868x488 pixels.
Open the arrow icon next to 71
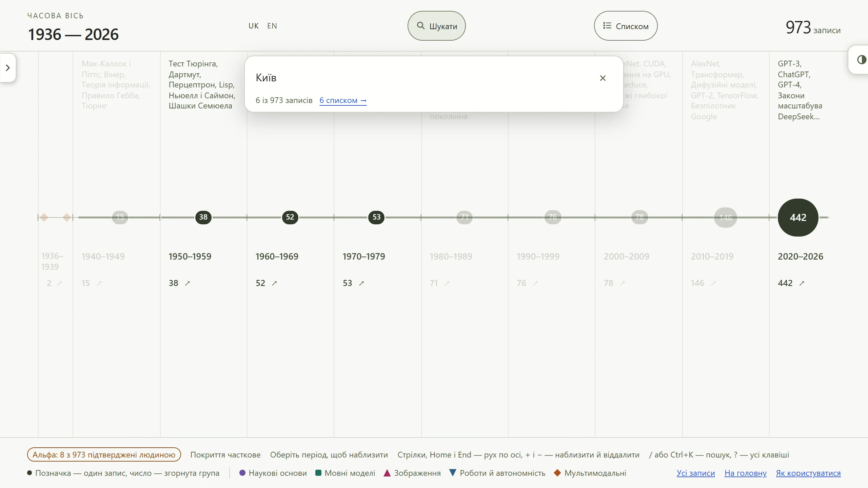[447, 283]
